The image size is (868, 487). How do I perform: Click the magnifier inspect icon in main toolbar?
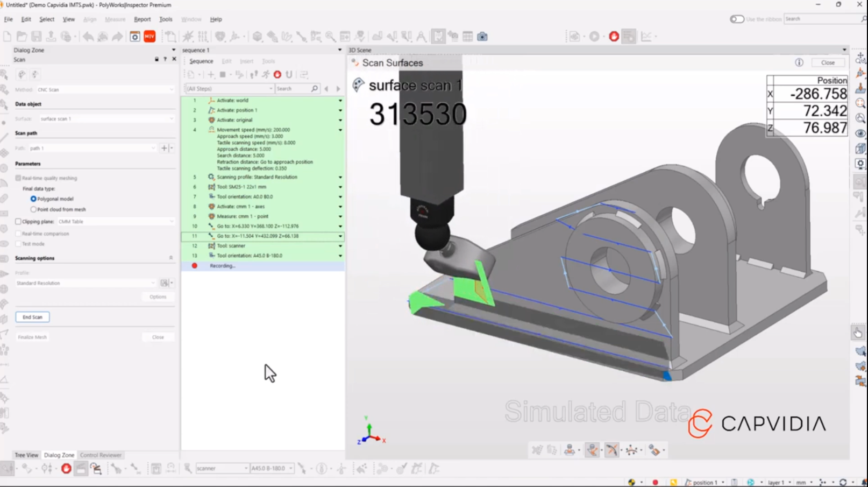[x=330, y=37]
